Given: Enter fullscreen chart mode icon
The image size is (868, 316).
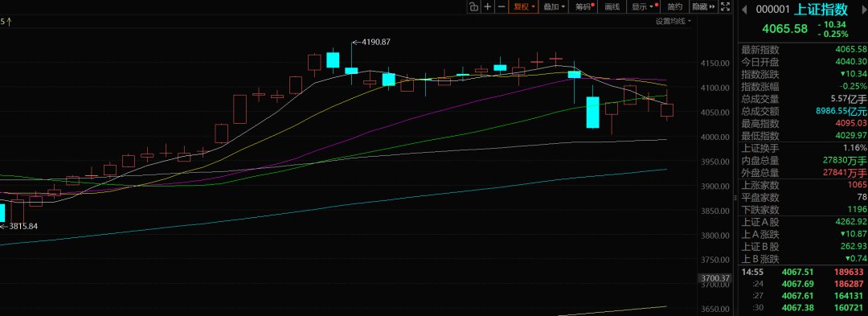Looking at the screenshot, I should [x=724, y=6].
